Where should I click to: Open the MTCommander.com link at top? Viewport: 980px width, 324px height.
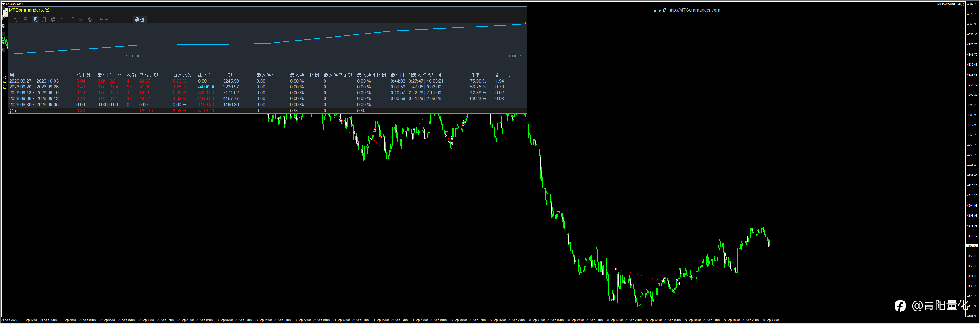click(694, 10)
